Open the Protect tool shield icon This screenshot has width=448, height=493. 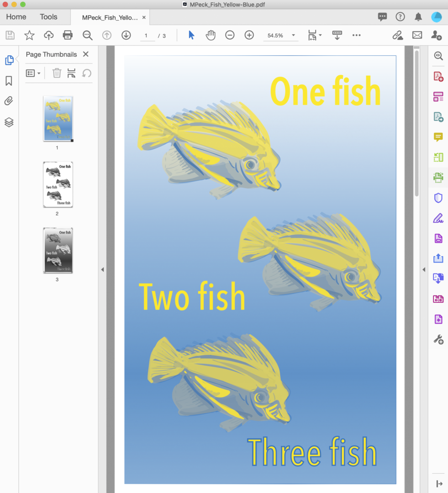click(x=438, y=198)
